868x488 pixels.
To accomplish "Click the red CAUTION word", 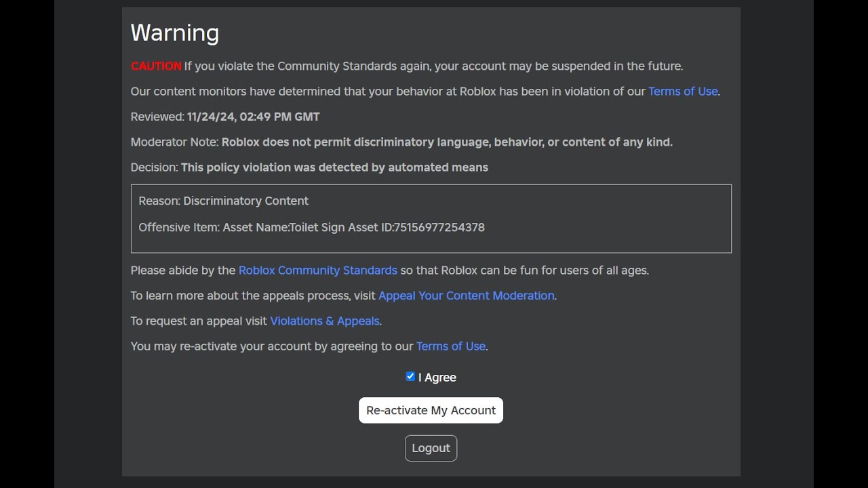I will (x=155, y=66).
